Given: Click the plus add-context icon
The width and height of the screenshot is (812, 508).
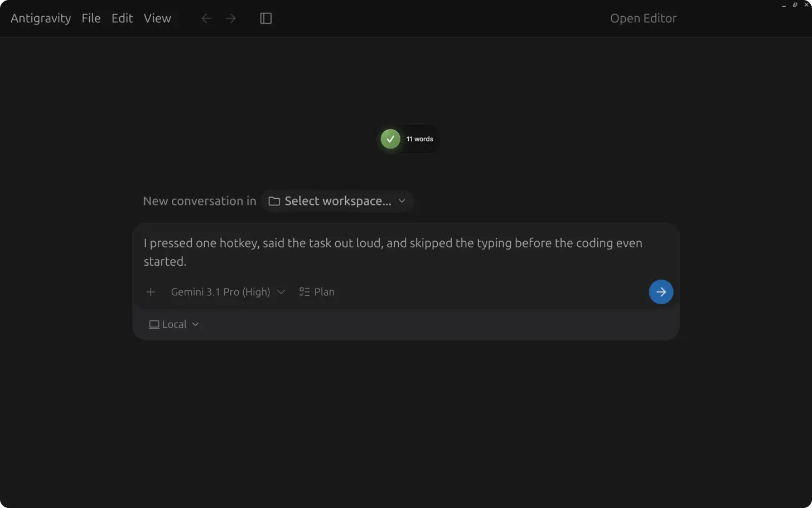Looking at the screenshot, I should 151,292.
